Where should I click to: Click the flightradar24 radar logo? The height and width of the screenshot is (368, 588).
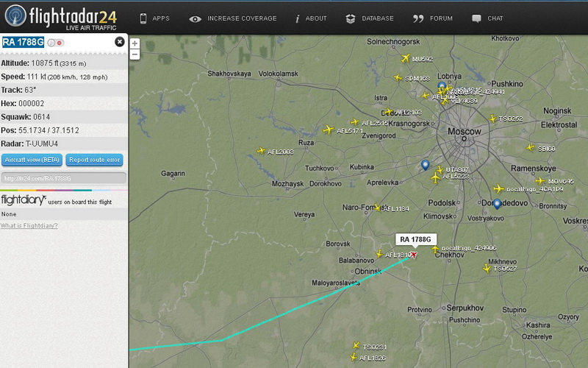coord(15,15)
